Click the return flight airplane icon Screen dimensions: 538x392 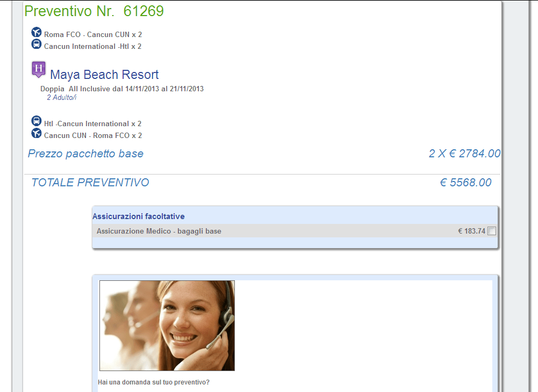(37, 133)
